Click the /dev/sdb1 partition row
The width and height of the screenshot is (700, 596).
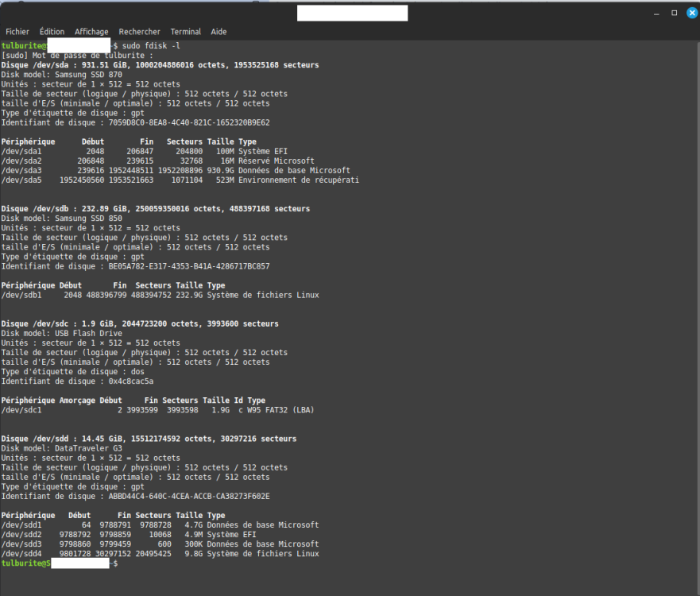160,295
